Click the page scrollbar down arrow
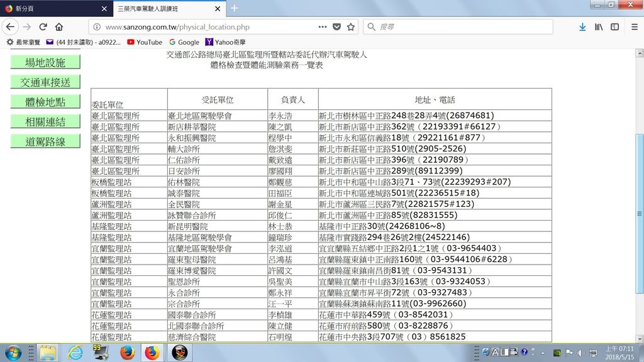Viewport: 644px width, 362px height. click(640, 339)
